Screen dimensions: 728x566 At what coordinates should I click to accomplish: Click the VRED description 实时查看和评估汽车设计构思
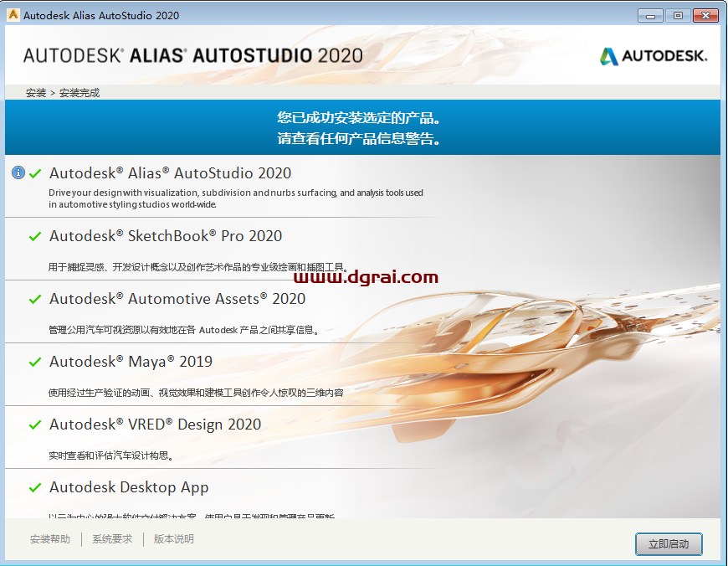click(x=111, y=455)
